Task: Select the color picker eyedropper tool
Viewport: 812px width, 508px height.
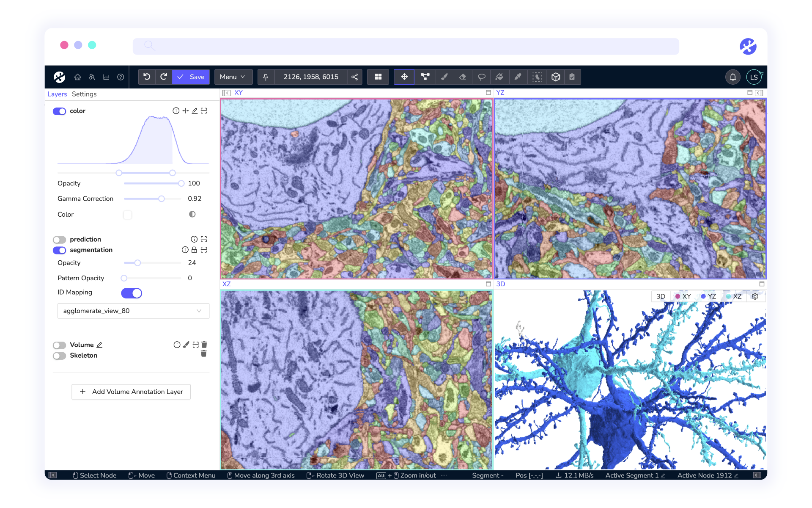Action: (x=518, y=77)
